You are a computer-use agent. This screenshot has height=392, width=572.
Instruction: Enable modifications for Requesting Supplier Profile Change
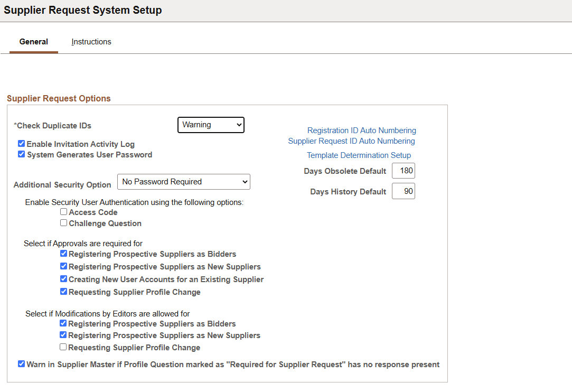click(63, 347)
